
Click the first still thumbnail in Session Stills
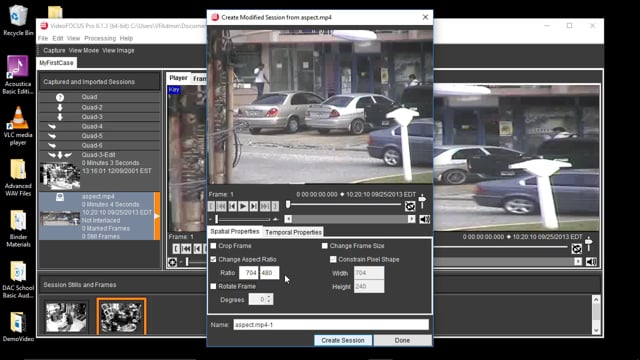[x=66, y=317]
